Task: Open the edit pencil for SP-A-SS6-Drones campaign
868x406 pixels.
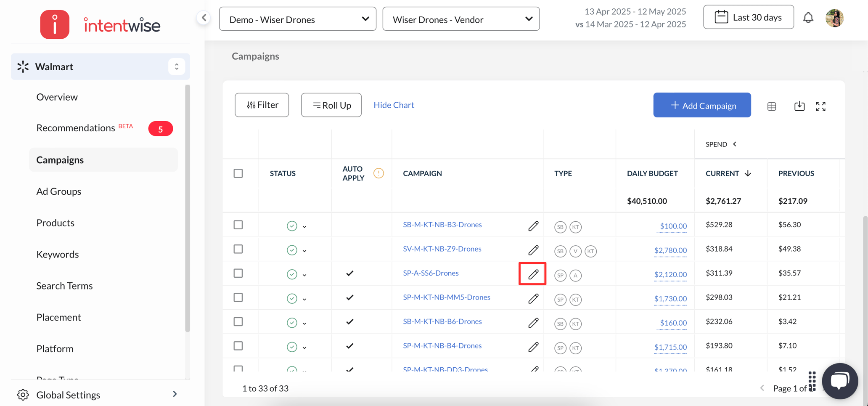Action: (532, 273)
